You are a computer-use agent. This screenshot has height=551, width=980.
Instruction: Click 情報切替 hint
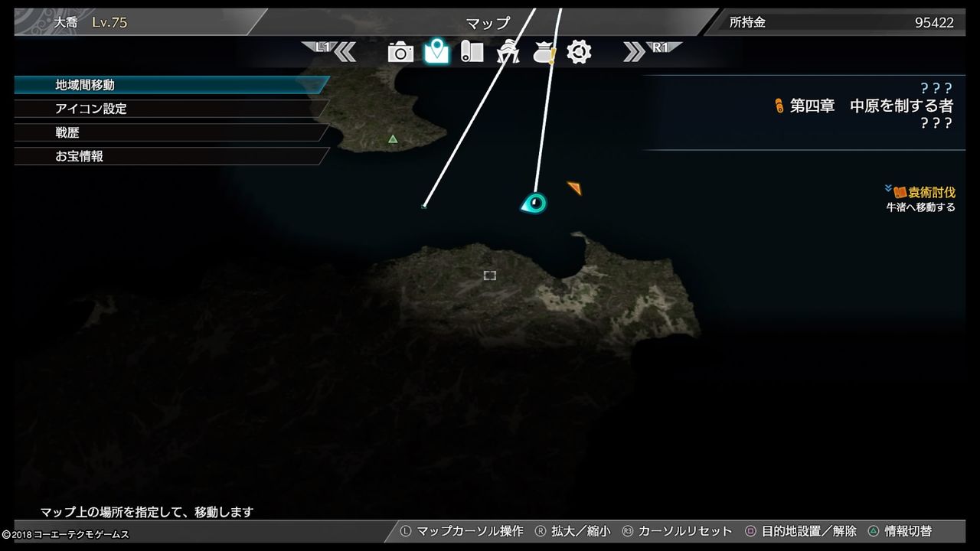(909, 531)
